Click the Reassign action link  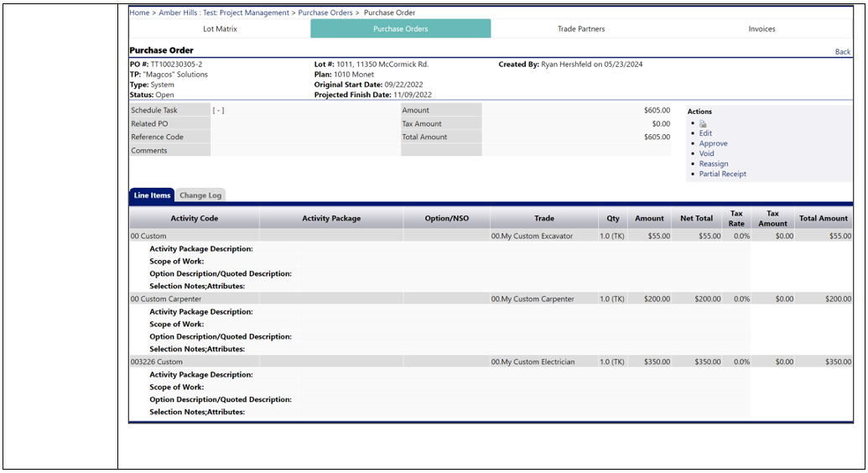point(714,164)
